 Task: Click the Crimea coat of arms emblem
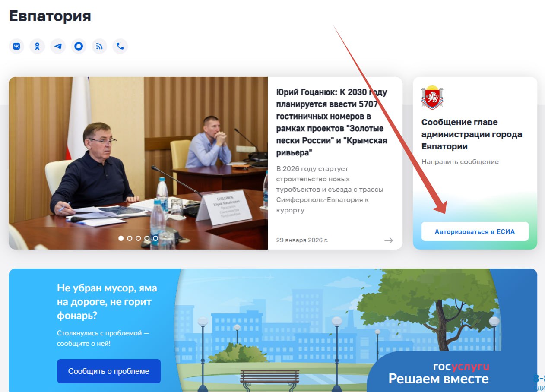coord(432,97)
